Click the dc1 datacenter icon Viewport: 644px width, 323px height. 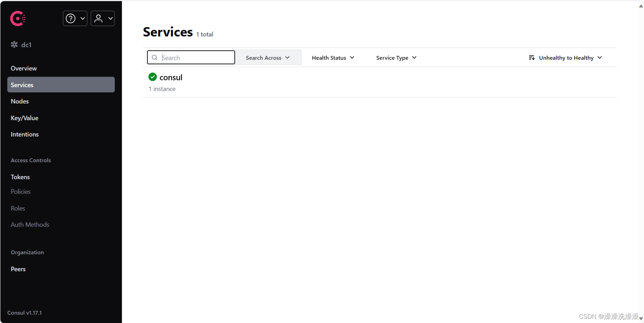coord(14,44)
